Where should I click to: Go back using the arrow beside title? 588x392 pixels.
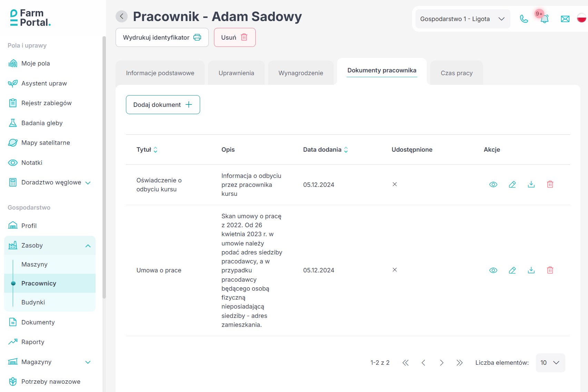point(121,16)
